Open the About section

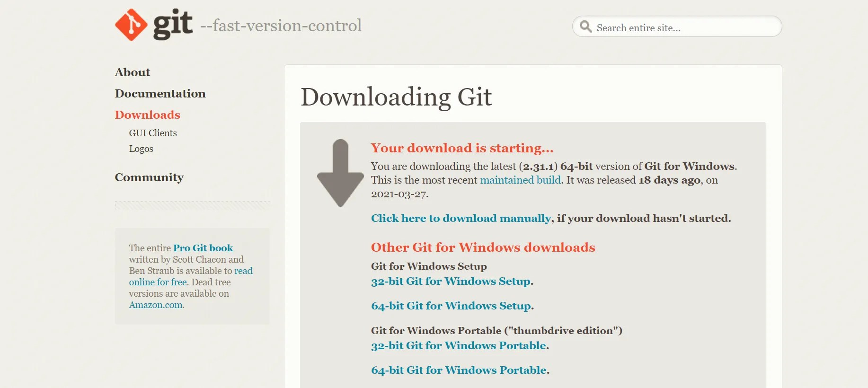point(133,72)
